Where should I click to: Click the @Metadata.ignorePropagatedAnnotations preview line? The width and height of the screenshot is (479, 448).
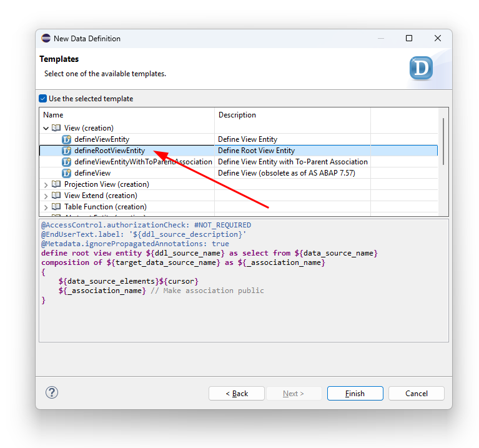click(135, 244)
